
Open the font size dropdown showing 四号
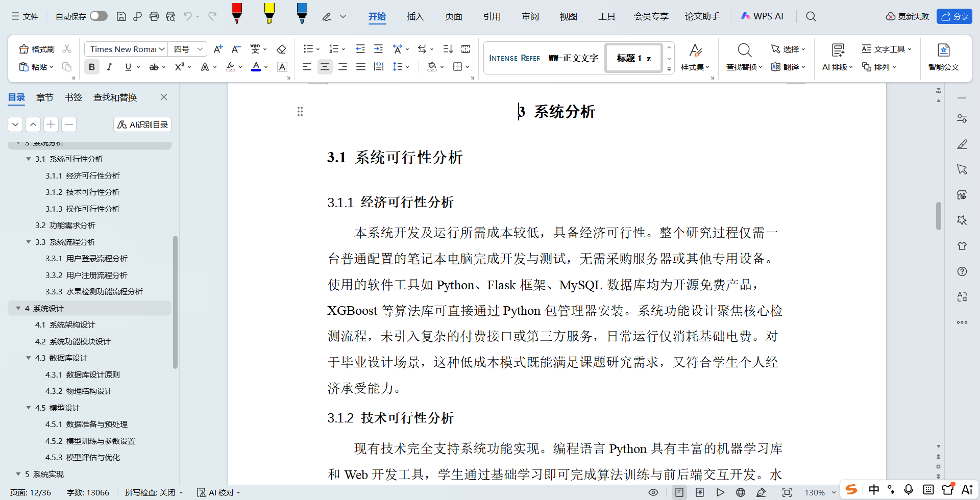click(x=200, y=49)
